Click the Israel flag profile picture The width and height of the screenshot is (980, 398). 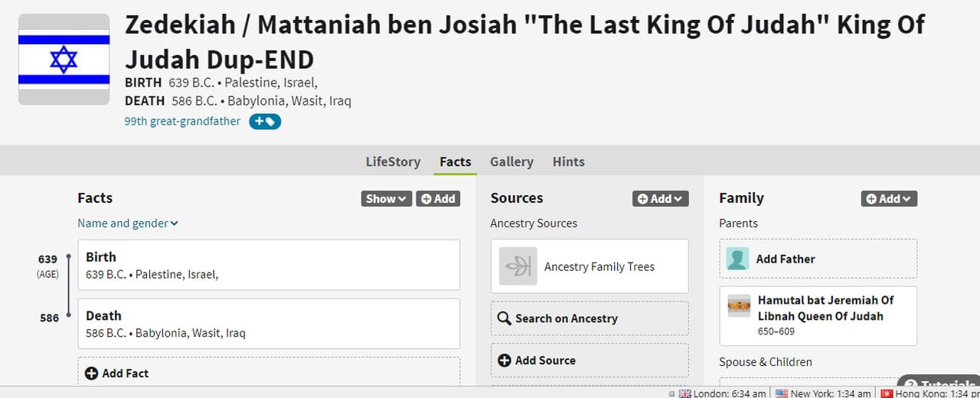[x=64, y=59]
